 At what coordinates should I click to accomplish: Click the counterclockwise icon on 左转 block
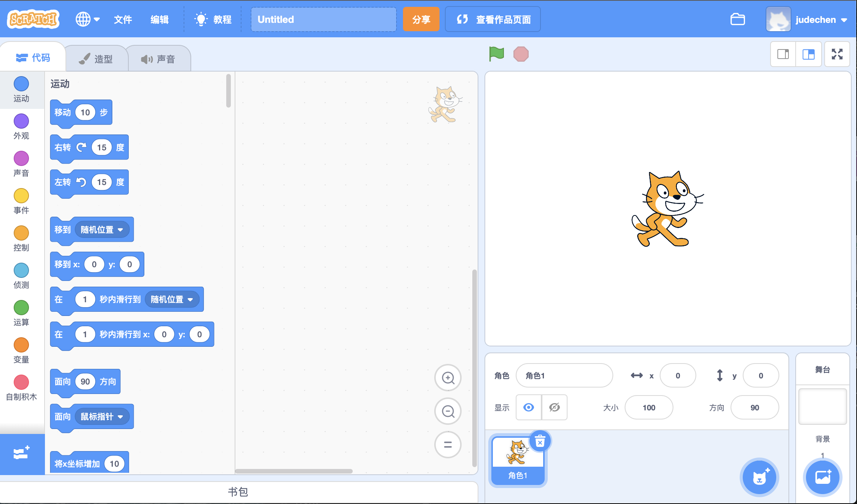(x=82, y=182)
